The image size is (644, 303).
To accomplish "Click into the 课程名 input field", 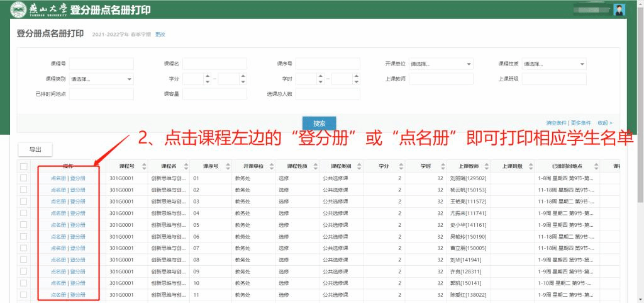I will pos(214,64).
